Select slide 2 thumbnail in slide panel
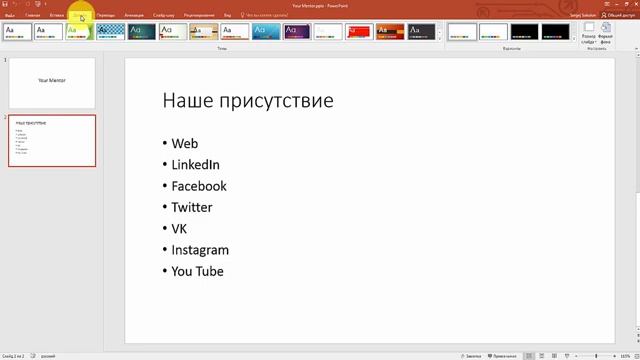The height and width of the screenshot is (360, 640). [52, 141]
